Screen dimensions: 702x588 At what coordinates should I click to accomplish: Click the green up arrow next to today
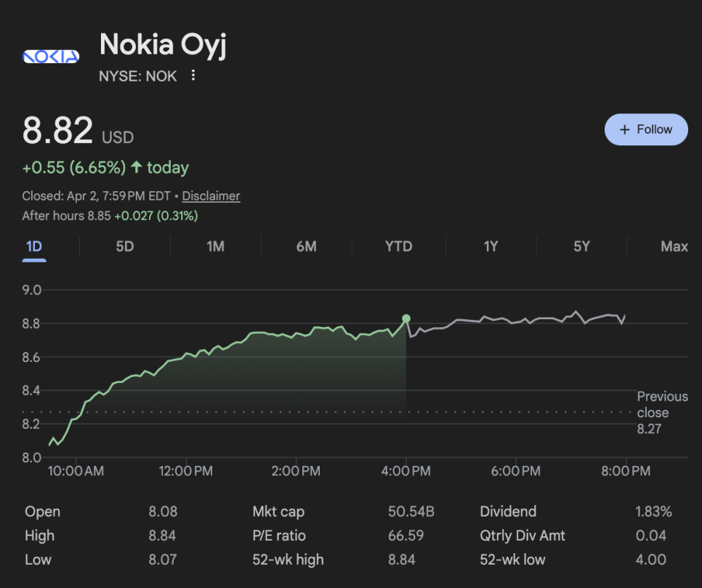pyautogui.click(x=137, y=168)
